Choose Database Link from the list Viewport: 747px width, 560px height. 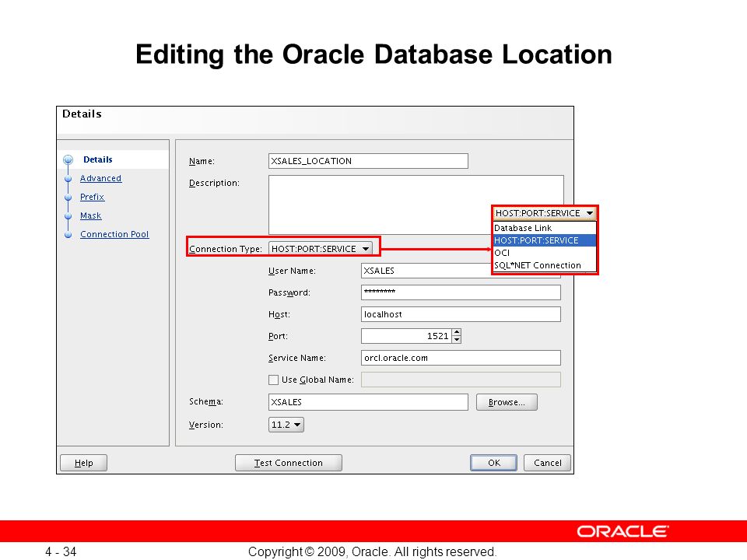pyautogui.click(x=545, y=228)
